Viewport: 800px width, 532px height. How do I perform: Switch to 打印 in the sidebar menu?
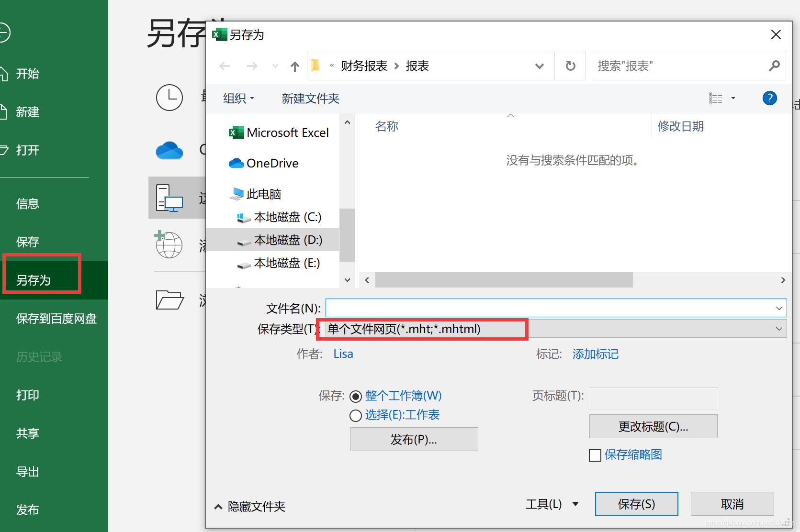point(27,395)
